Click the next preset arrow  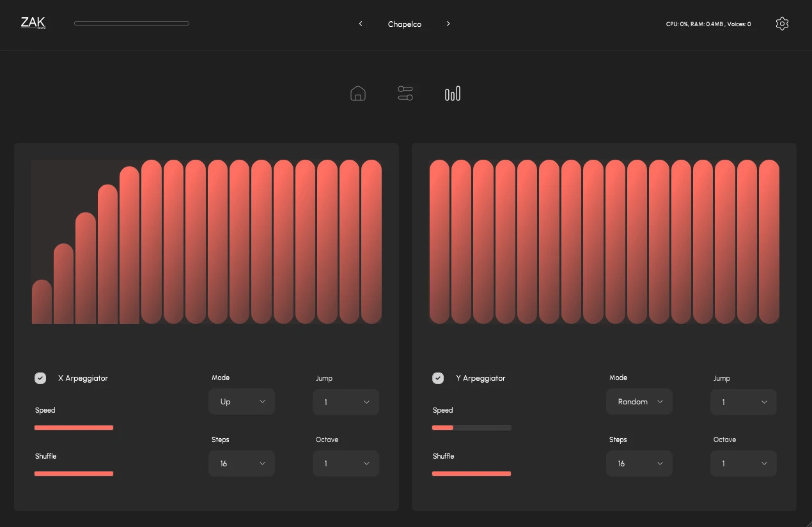[448, 24]
